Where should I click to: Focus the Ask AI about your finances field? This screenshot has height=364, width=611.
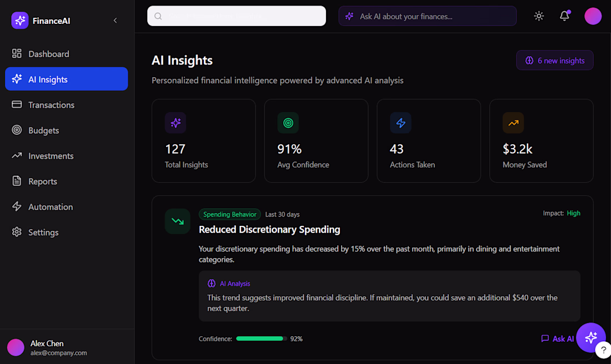[x=428, y=16]
